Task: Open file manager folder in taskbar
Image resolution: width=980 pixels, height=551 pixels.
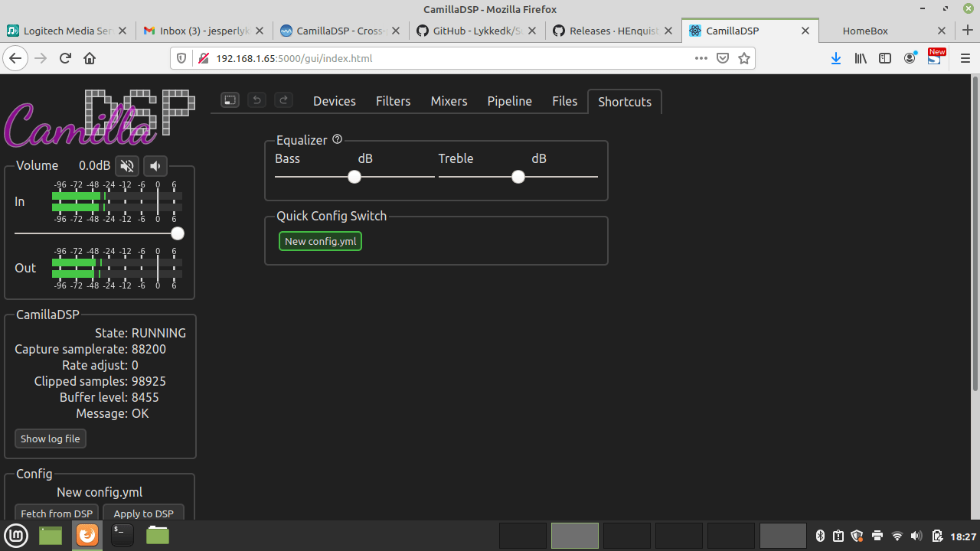Action: (158, 535)
